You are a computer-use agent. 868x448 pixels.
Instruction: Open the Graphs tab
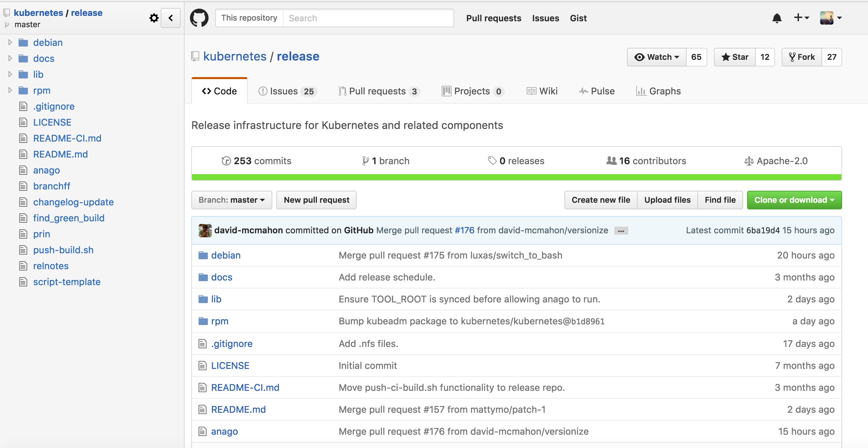pos(658,91)
